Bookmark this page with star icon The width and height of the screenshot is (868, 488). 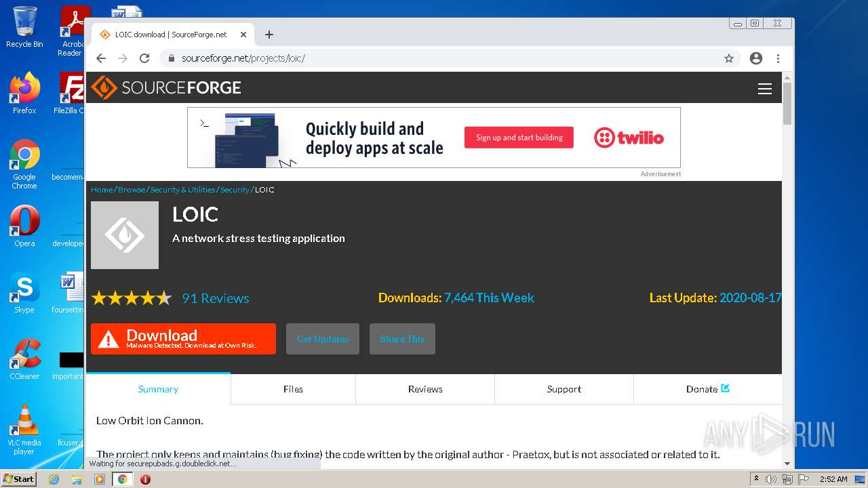point(729,58)
